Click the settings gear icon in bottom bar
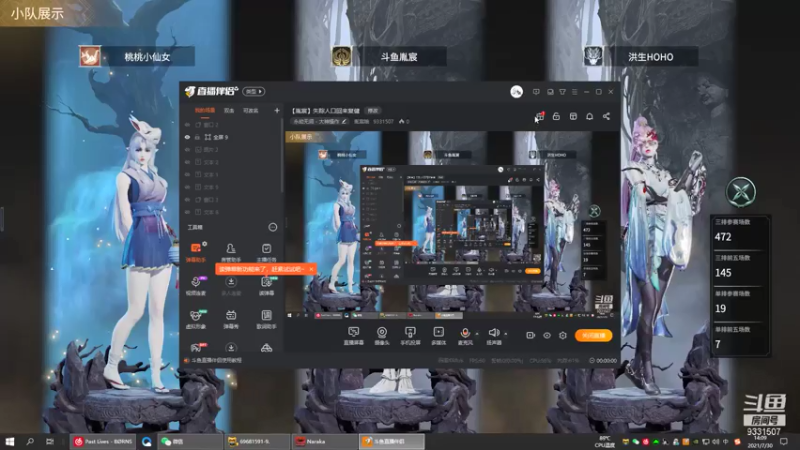 [563, 335]
